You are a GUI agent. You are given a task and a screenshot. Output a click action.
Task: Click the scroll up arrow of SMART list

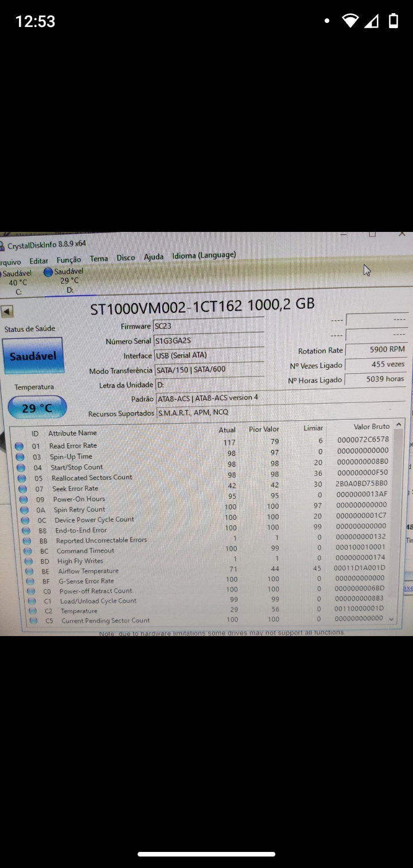pyautogui.click(x=399, y=424)
